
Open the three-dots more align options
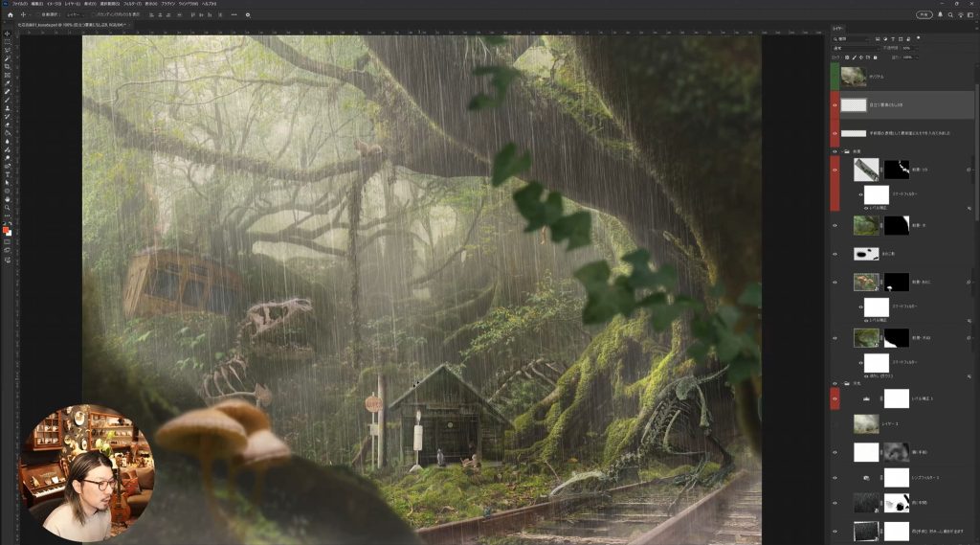tap(234, 15)
